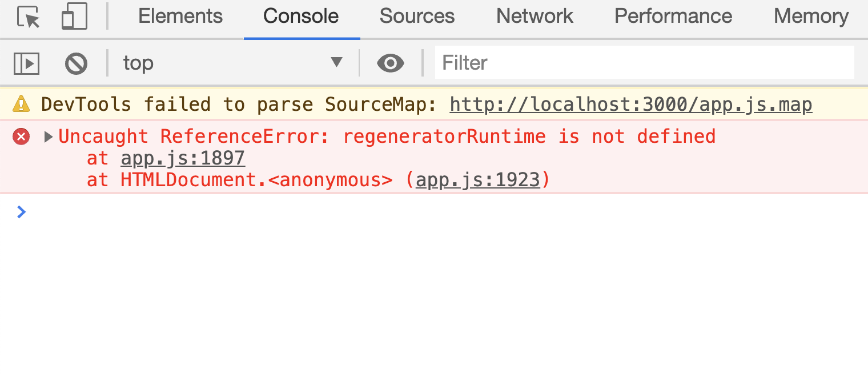
Task: Go to the Memory tab
Action: coord(811,17)
